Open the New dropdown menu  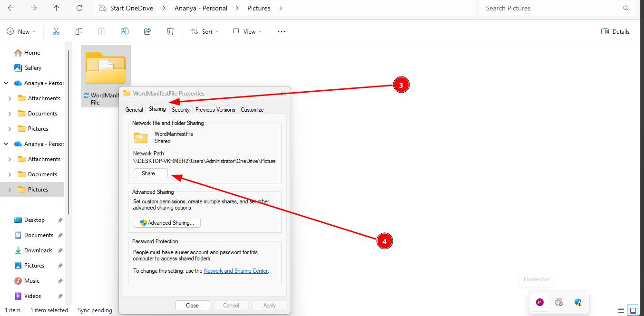point(21,31)
